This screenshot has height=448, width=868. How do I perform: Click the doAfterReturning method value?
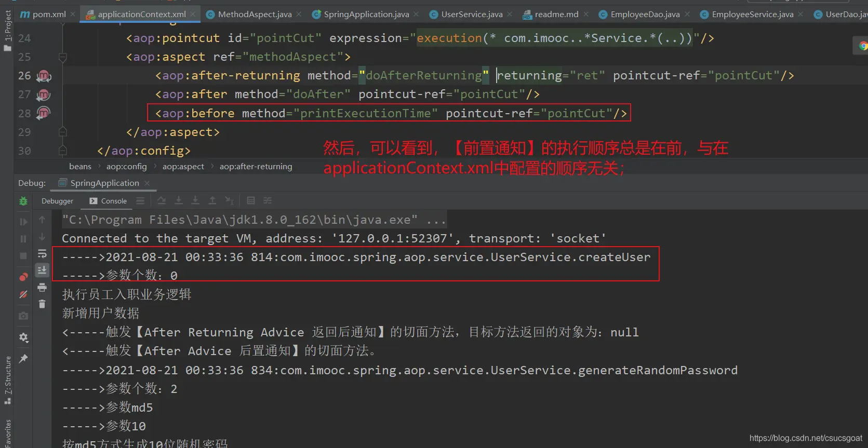pos(424,75)
